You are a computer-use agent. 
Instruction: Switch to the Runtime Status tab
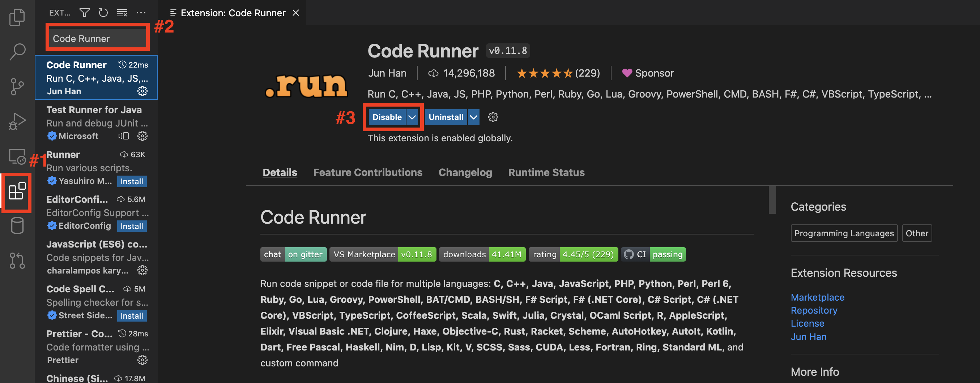coord(546,172)
